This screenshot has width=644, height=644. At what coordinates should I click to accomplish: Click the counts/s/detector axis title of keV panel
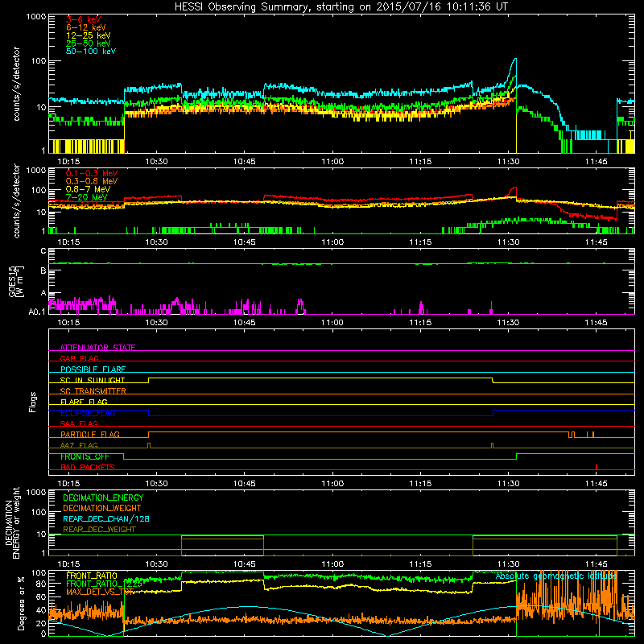tap(16, 84)
